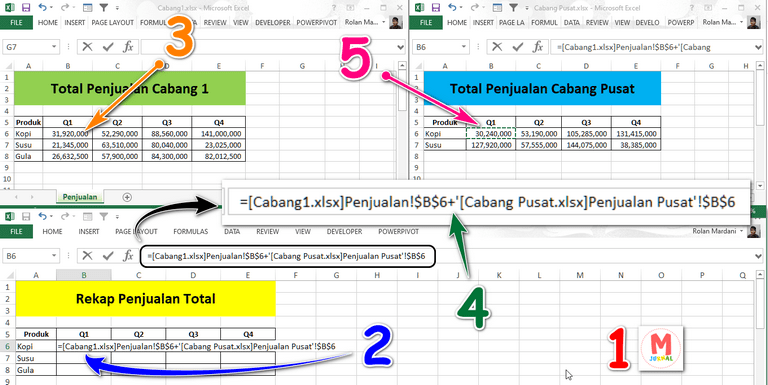Cancel formula entry in bottom window B6
The height and width of the screenshot is (385, 768).
[x=87, y=256]
